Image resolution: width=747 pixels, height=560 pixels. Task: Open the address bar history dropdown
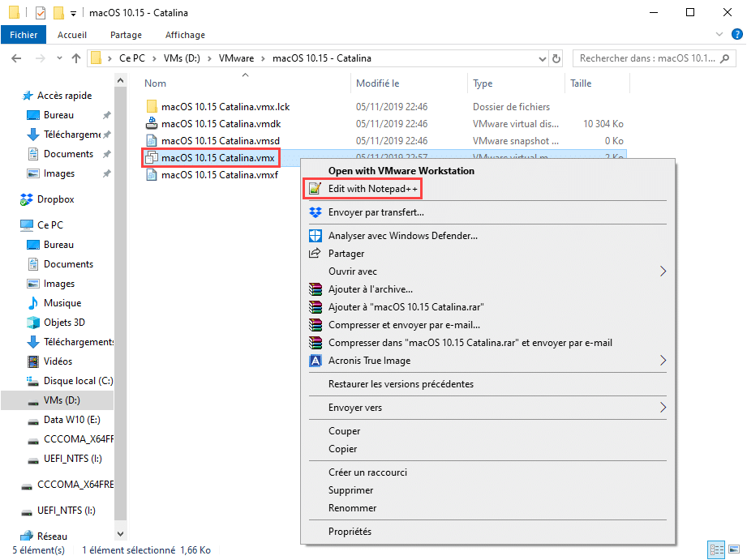pos(542,58)
